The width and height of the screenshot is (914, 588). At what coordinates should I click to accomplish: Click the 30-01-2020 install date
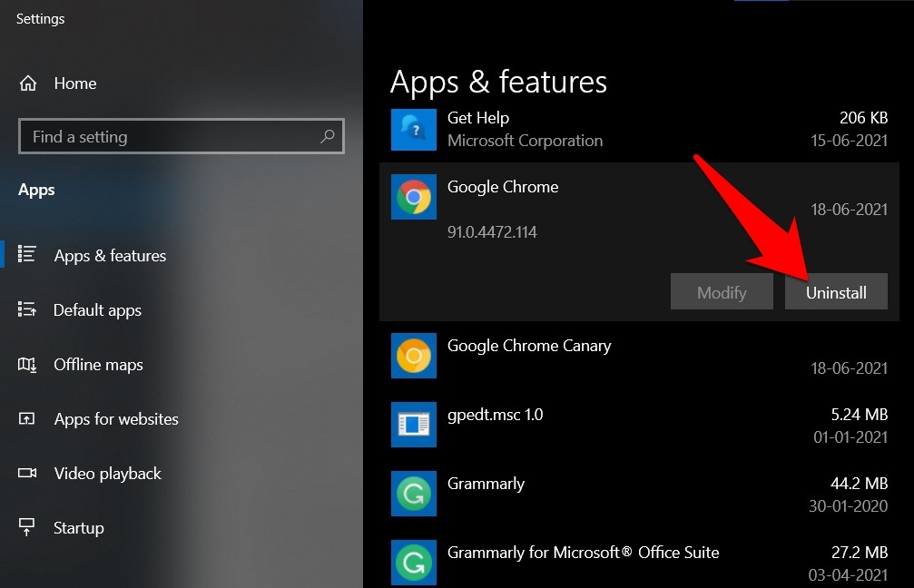point(848,505)
